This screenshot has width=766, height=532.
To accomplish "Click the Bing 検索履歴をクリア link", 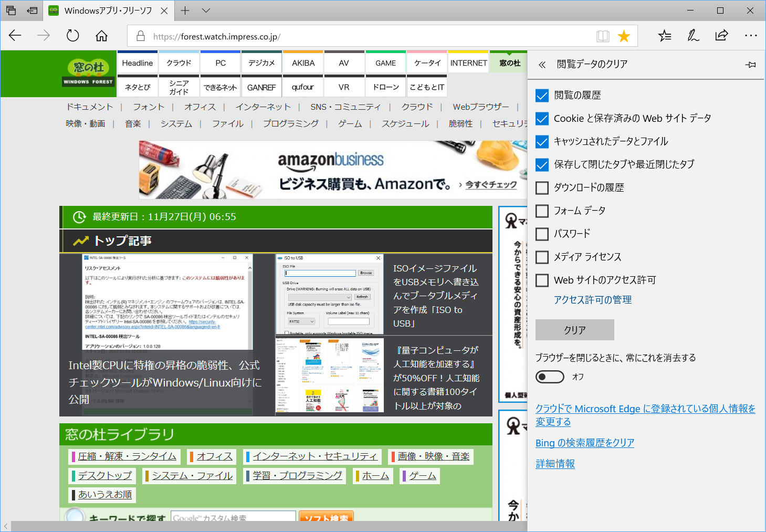I will 584,443.
